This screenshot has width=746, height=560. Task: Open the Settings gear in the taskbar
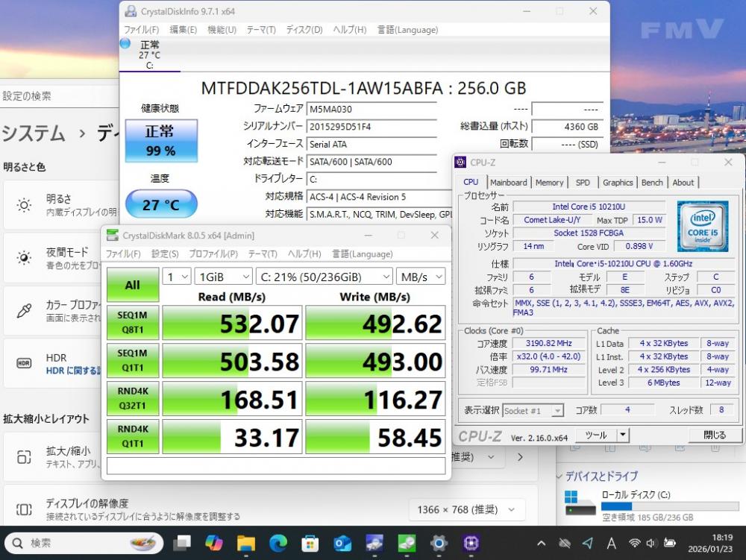click(x=439, y=543)
